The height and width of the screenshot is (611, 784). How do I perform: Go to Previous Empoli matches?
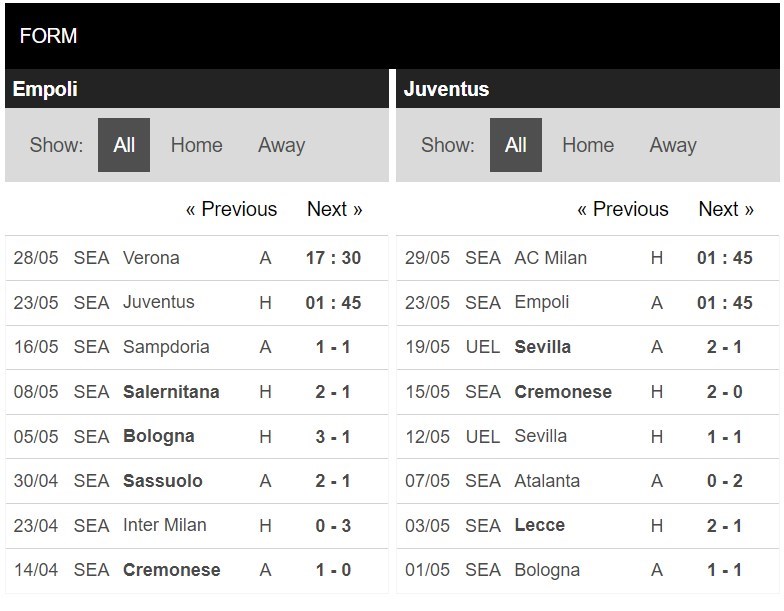coord(231,209)
